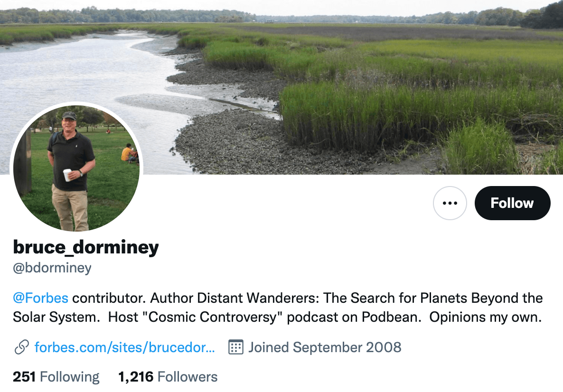Open the @Forbes mention in bio
The height and width of the screenshot is (392, 563).
41,299
